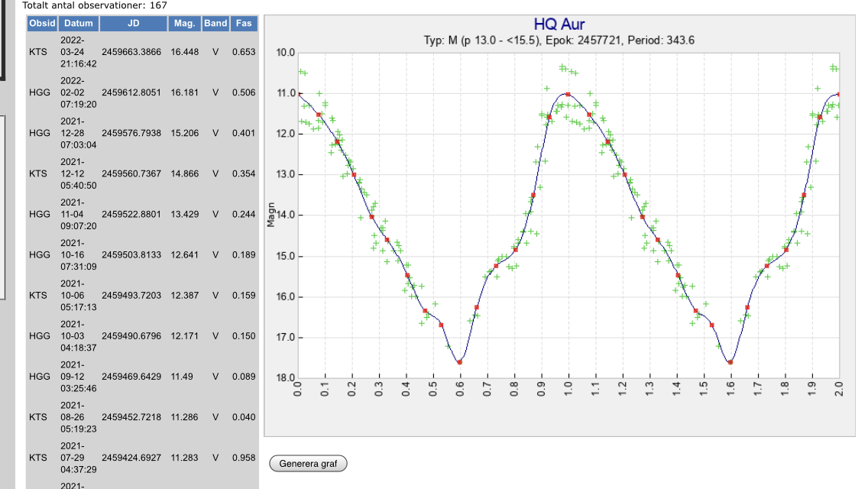Click the magnitude value 16.181
The image size is (868, 489).
pyautogui.click(x=185, y=92)
